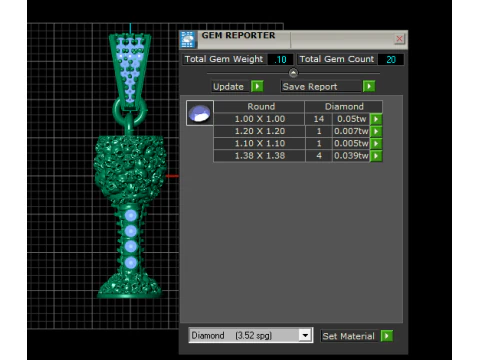Click green arrow on 1.38 X 1.38 row

point(376,156)
